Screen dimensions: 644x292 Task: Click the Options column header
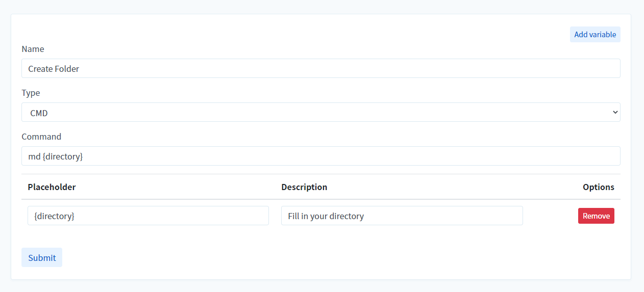[598, 187]
